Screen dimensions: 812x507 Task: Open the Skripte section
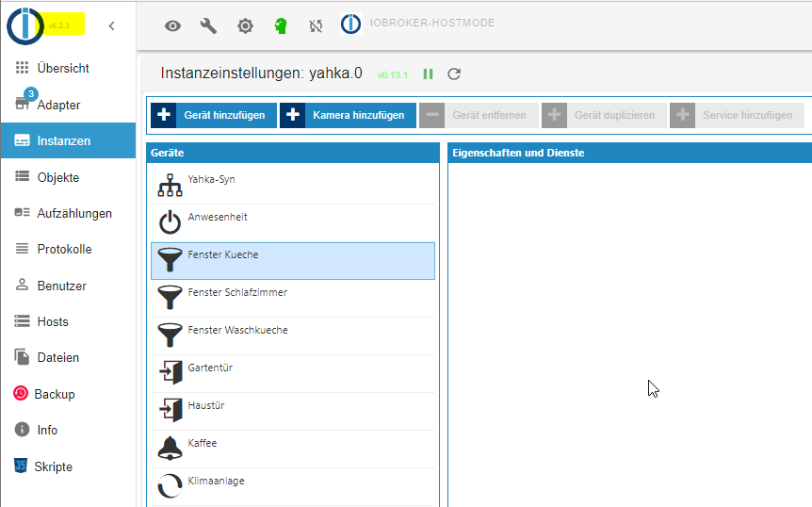pyautogui.click(x=69, y=466)
